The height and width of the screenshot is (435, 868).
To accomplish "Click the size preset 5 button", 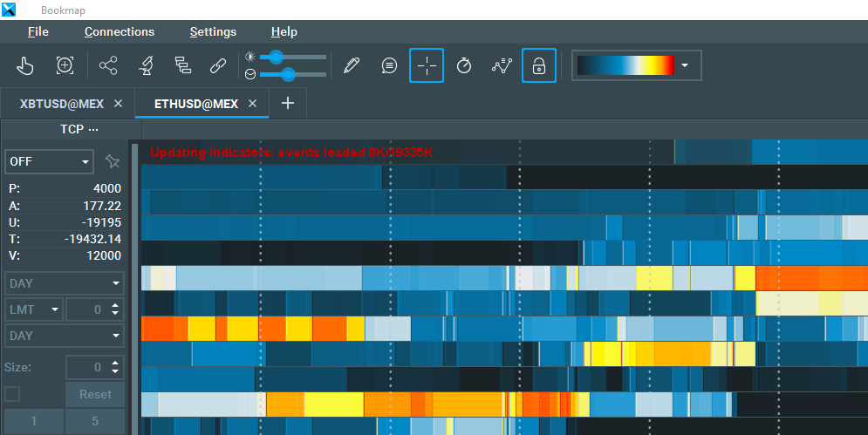I will coord(95,422).
